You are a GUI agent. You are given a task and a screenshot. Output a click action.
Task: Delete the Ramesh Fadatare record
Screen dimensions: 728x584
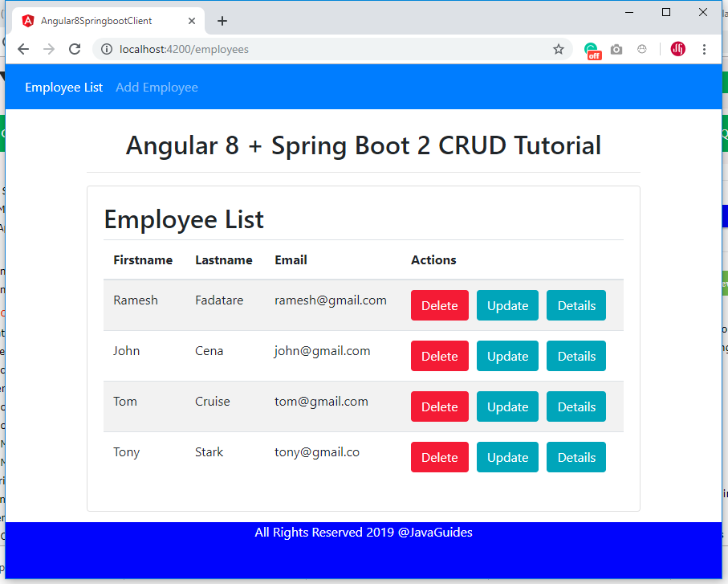[439, 305]
